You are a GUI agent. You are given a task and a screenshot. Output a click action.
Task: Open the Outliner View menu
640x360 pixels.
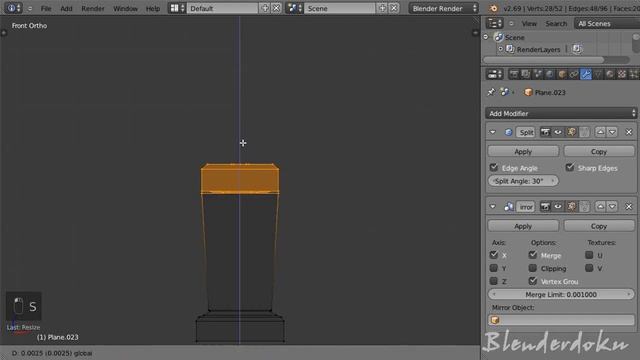click(529, 24)
